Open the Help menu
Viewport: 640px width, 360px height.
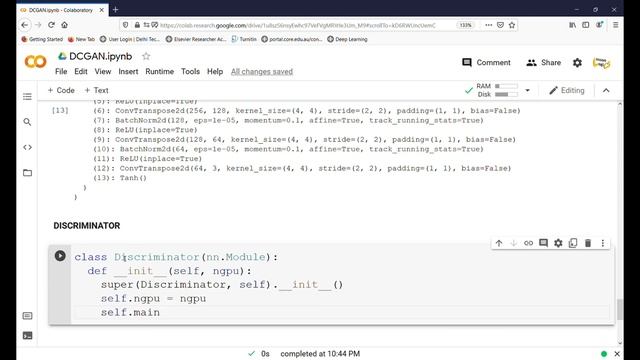click(215, 71)
